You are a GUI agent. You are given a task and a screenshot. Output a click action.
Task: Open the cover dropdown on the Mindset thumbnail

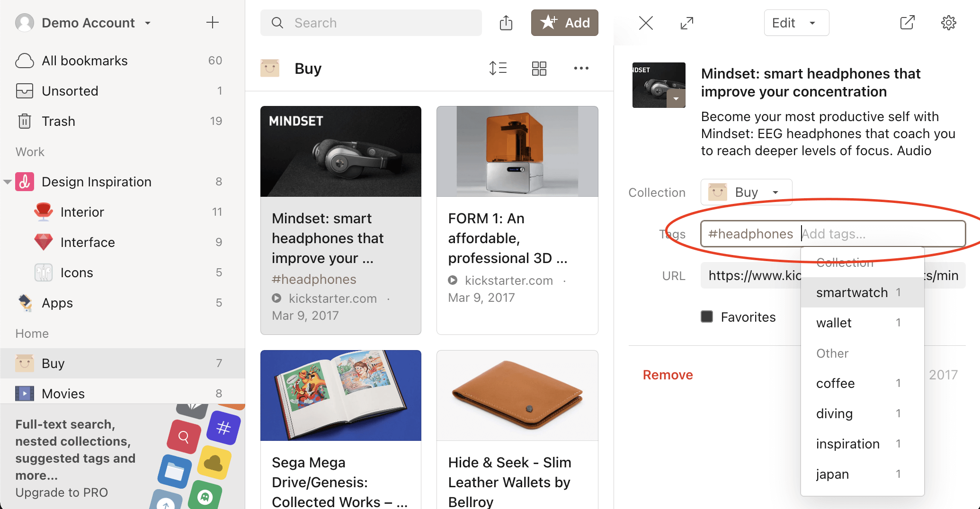(676, 99)
